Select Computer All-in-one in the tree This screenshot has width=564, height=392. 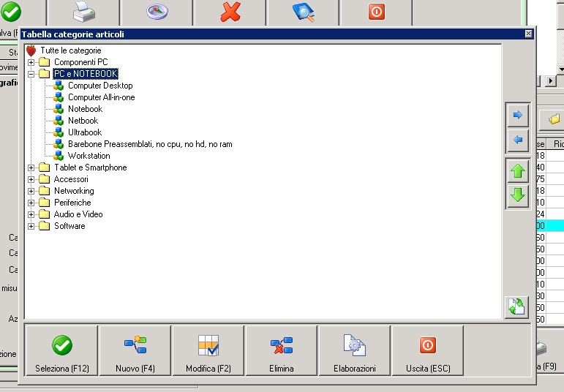tap(102, 97)
